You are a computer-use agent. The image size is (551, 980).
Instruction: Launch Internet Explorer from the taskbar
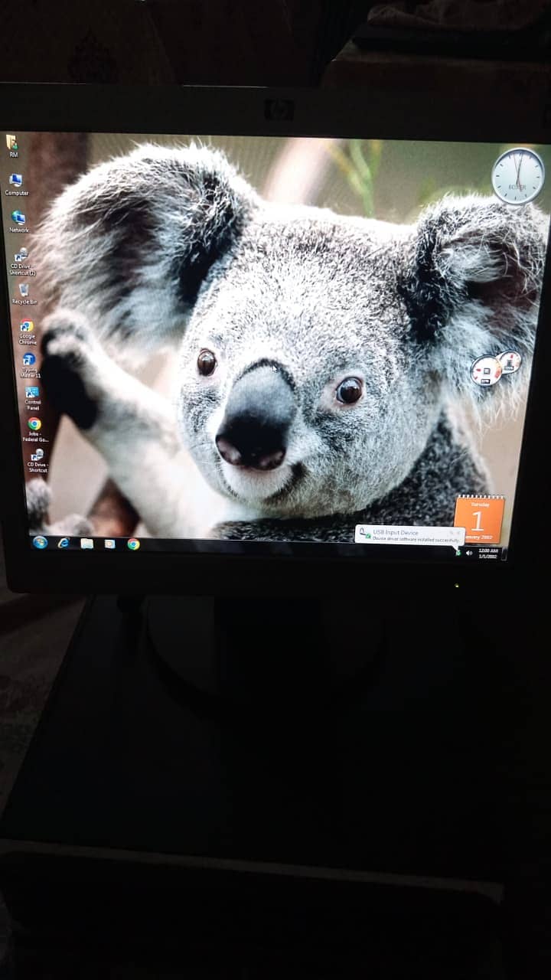pyautogui.click(x=64, y=543)
